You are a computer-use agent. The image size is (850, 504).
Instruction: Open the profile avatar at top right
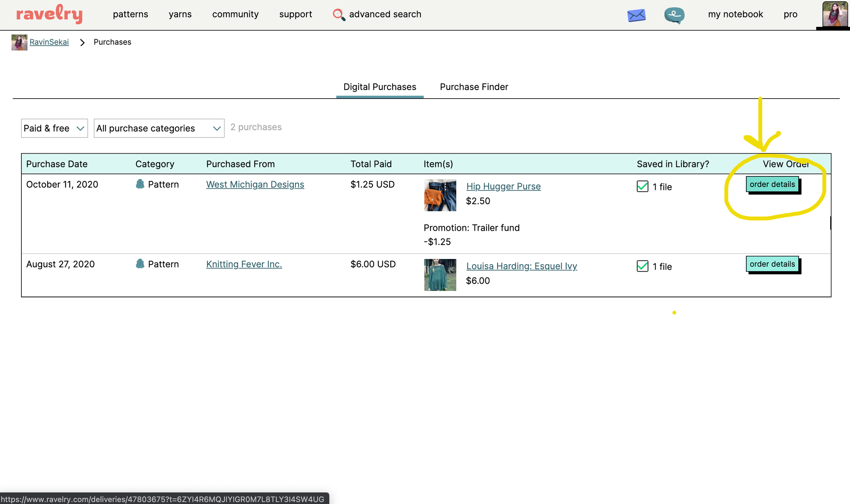(x=835, y=14)
